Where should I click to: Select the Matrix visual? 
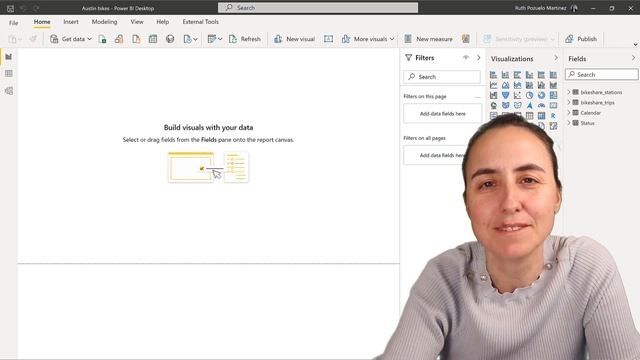(x=541, y=116)
